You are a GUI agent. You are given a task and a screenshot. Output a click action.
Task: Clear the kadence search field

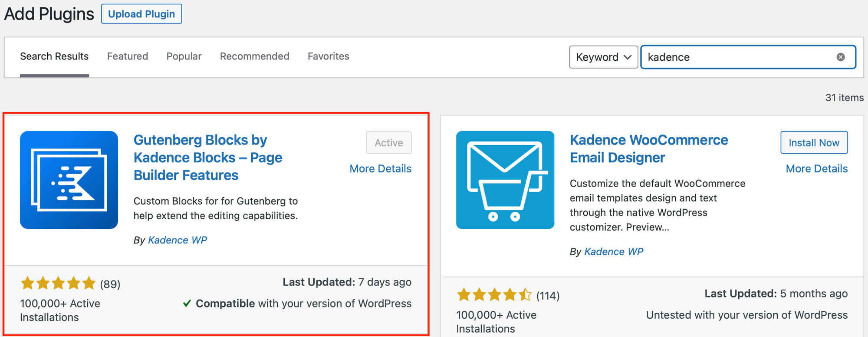pos(841,57)
